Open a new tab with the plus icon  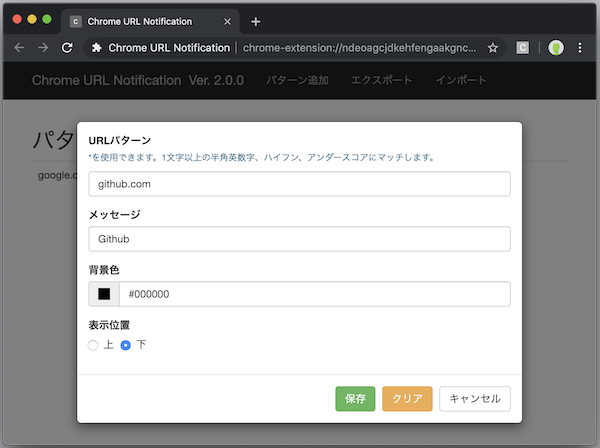tap(256, 22)
